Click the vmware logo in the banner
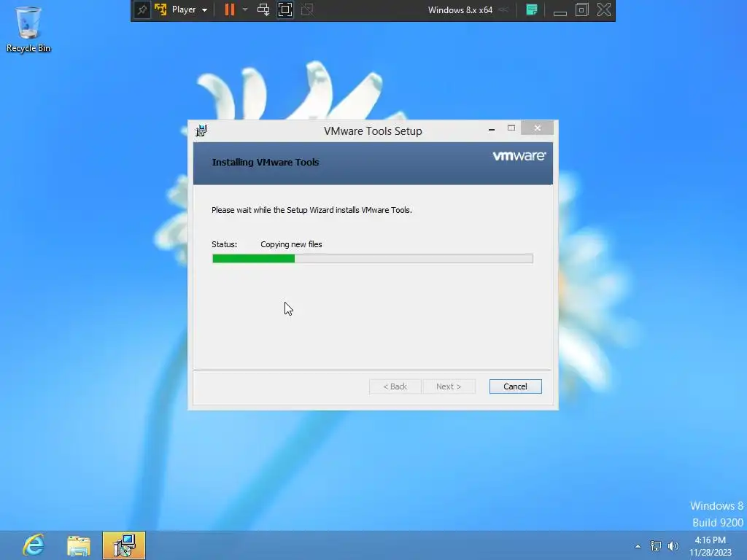747x560 pixels. point(519,156)
